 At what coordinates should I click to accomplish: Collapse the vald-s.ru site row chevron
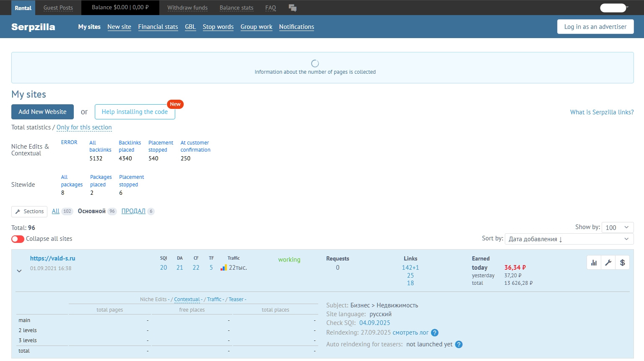[19, 271]
